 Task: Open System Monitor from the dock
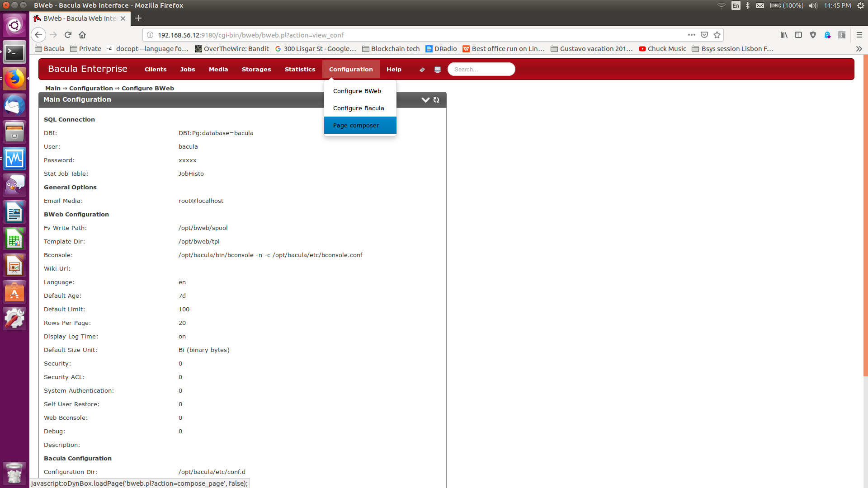click(14, 159)
